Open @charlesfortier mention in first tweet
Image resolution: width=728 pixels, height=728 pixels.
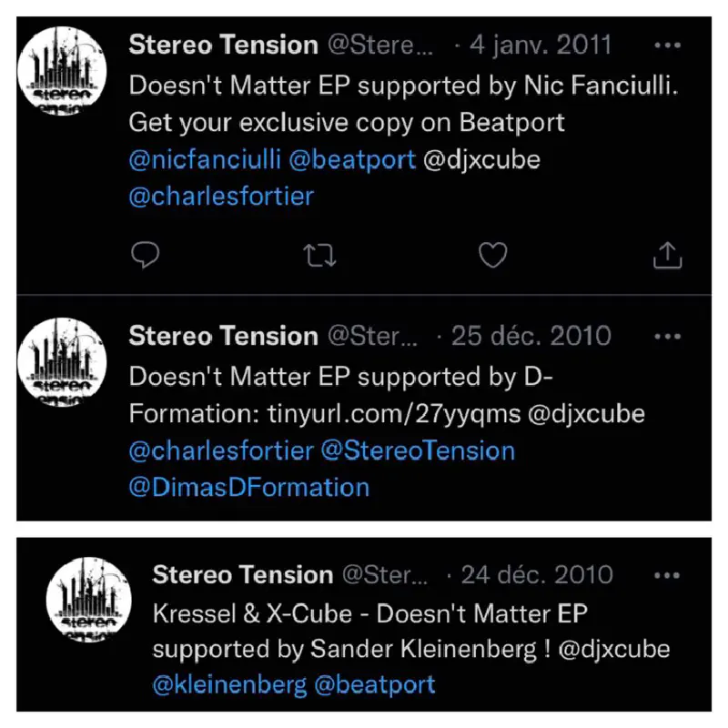tap(221, 197)
